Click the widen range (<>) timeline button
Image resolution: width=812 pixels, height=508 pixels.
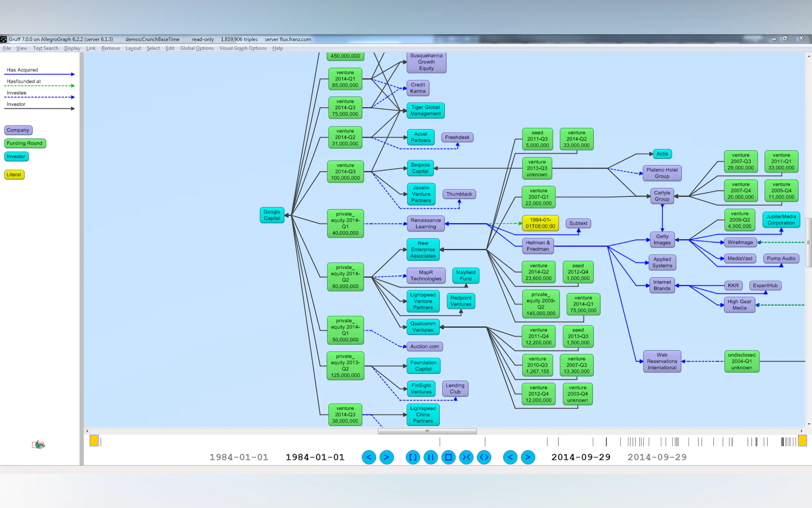(484, 457)
